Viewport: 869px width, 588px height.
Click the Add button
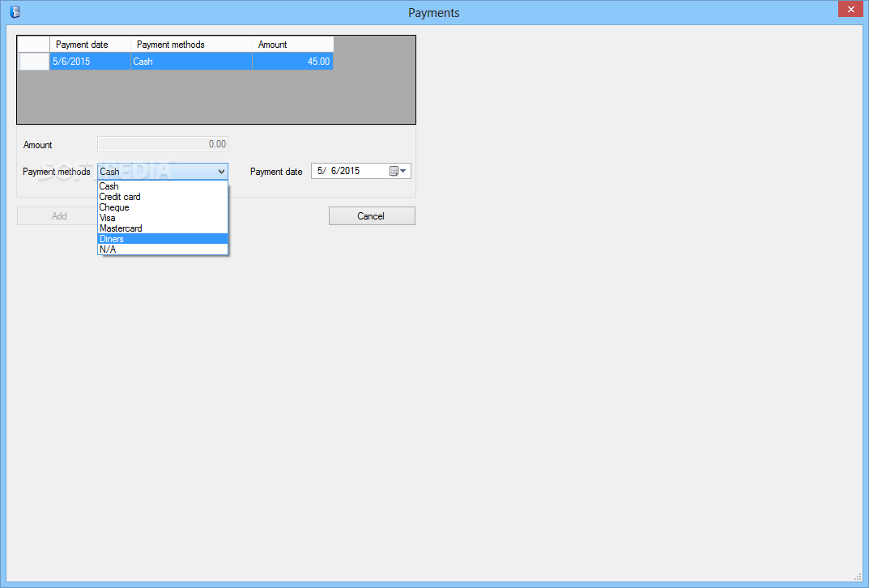click(58, 216)
